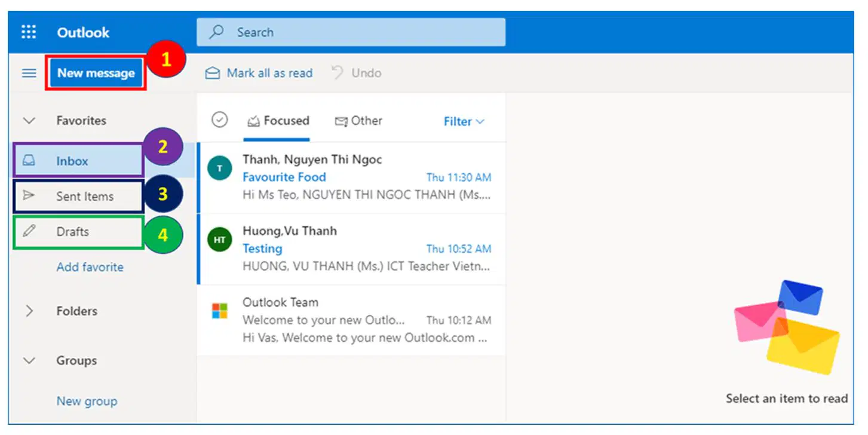Switch to the Other tab
This screenshot has height=435, width=868.
click(x=358, y=121)
